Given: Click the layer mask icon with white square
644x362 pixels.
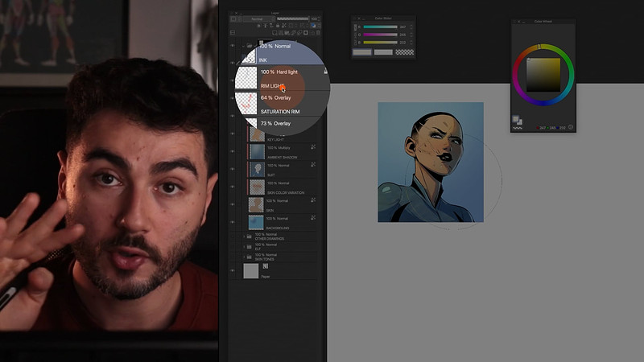Looking at the screenshot, I should coord(306,32).
